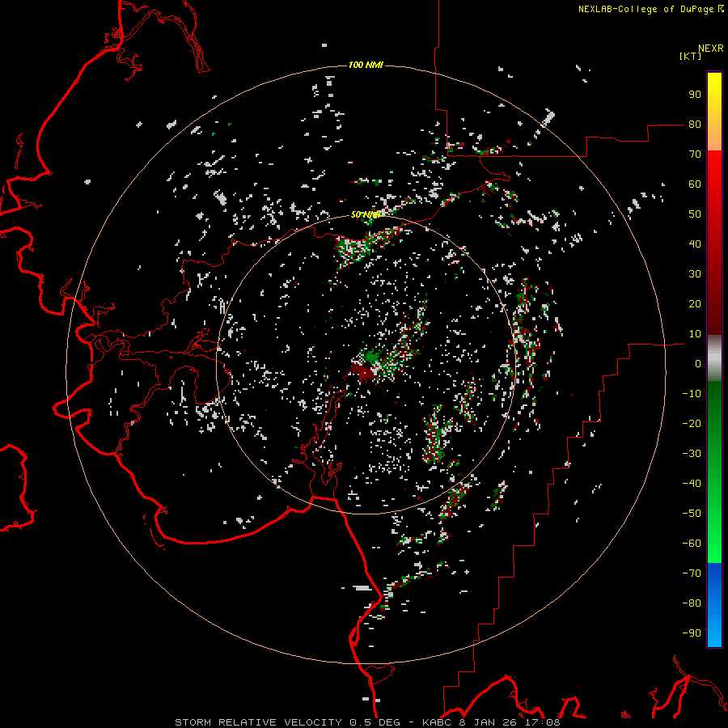Click the "-80" value on the velocity scale

pyautogui.click(x=692, y=603)
